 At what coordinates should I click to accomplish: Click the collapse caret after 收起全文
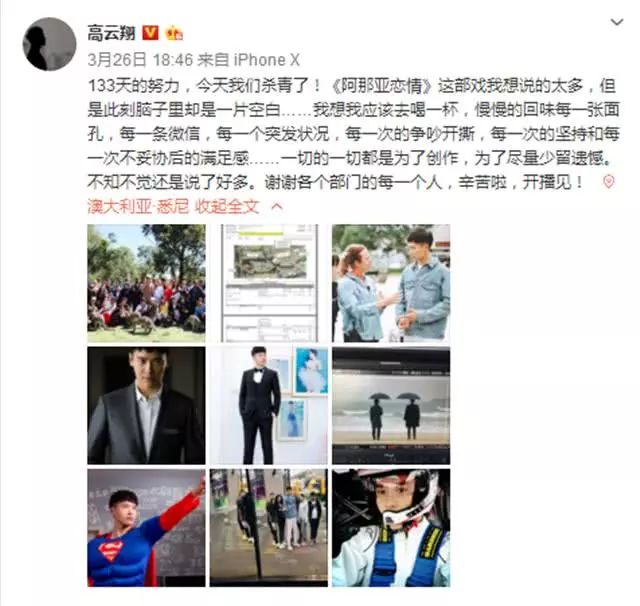coord(277,206)
